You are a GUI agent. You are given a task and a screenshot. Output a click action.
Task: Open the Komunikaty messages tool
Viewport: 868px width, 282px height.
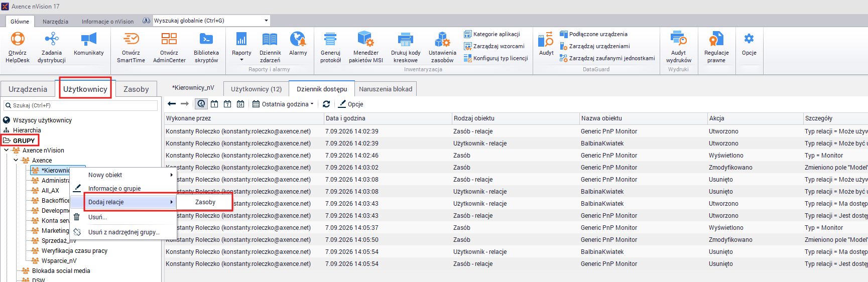pyautogui.click(x=89, y=44)
